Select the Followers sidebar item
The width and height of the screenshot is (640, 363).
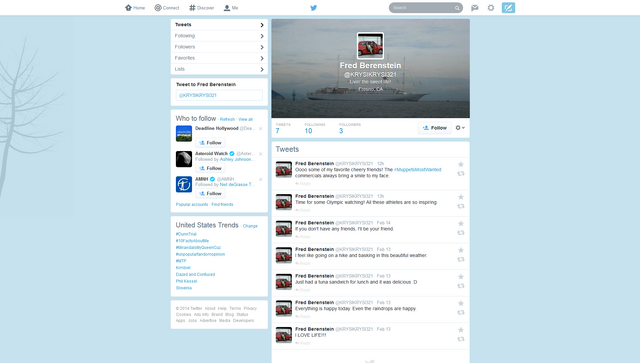pyautogui.click(x=219, y=47)
